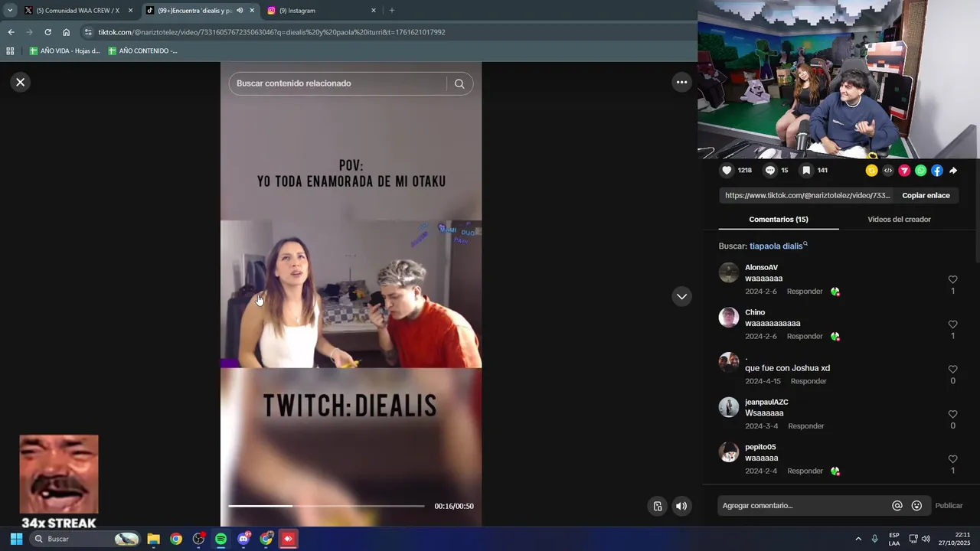980x551 pixels.
Task: Open comments via speech bubble icon
Action: pos(770,171)
